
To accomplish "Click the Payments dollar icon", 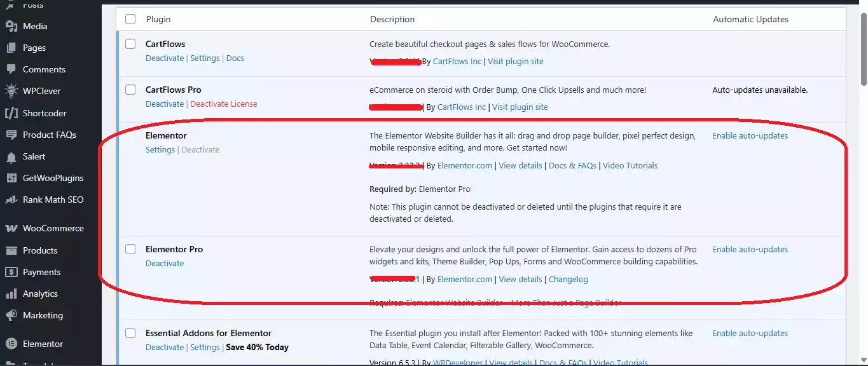I will 11,272.
